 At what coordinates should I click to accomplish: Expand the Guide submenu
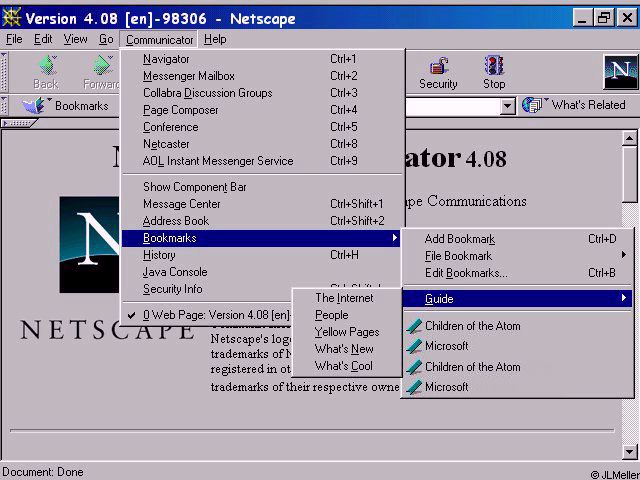(518, 299)
